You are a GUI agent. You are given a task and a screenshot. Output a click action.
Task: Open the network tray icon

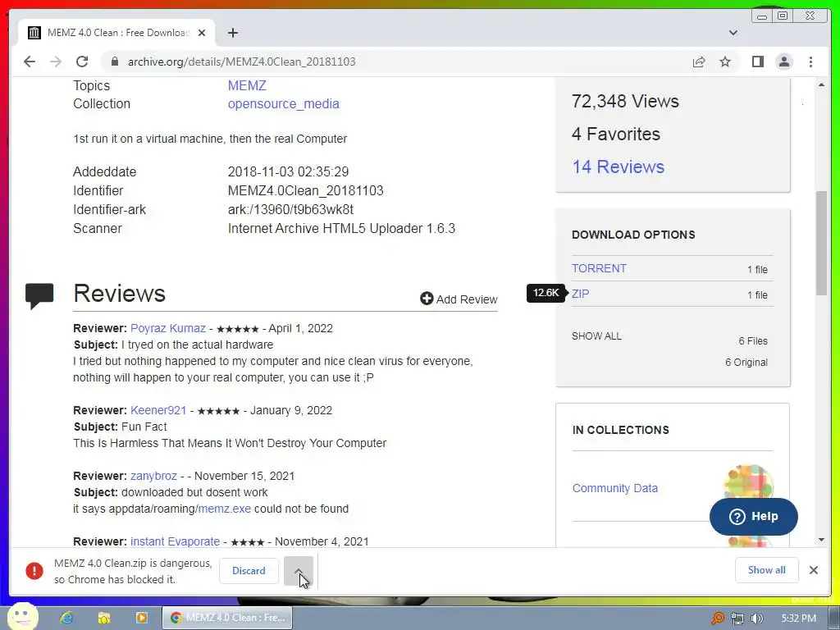pyautogui.click(x=737, y=619)
